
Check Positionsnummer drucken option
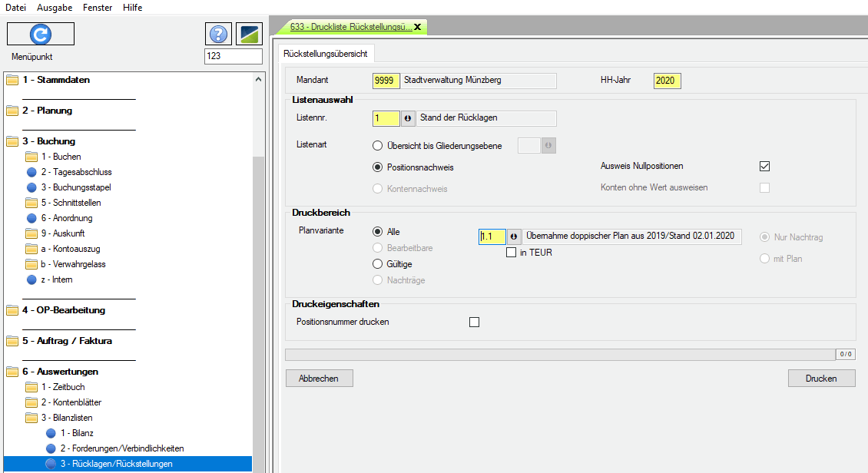pyautogui.click(x=474, y=322)
